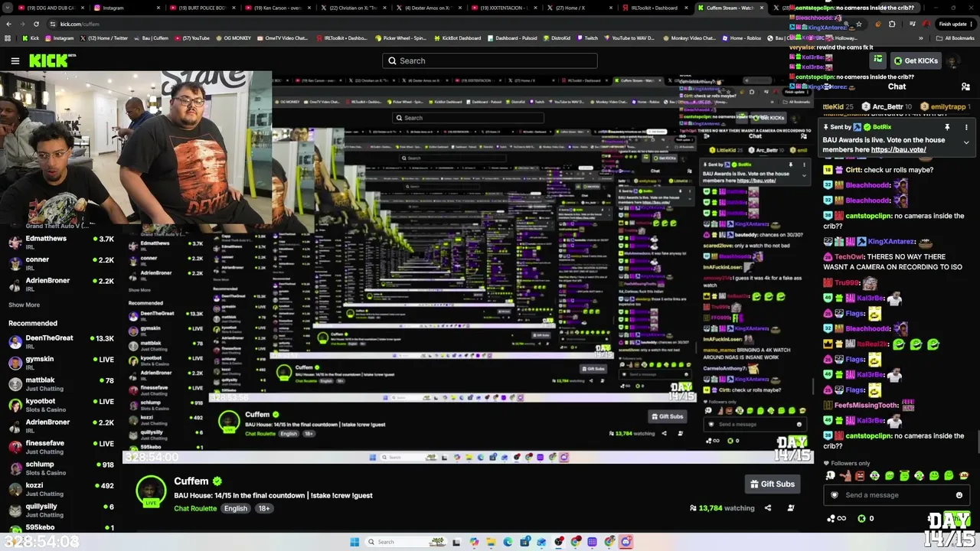Go to the Kick logo homepage

click(52, 61)
